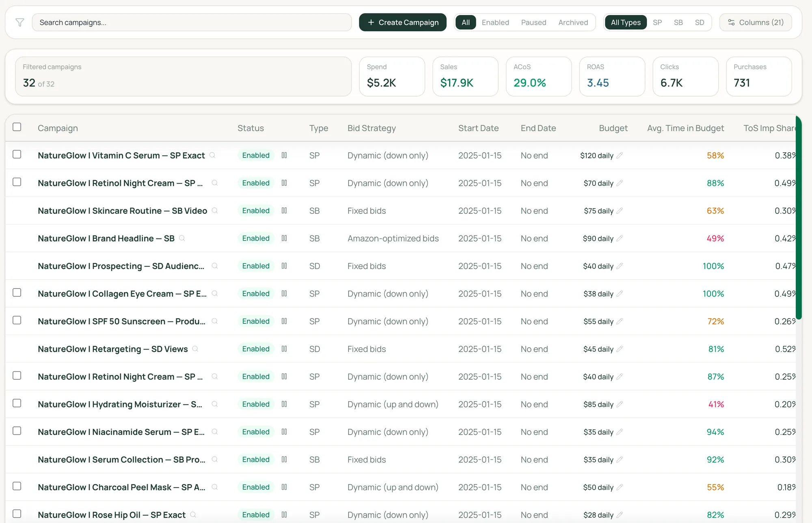The width and height of the screenshot is (812, 523).
Task: Sort by the Budget column header
Action: pyautogui.click(x=613, y=128)
